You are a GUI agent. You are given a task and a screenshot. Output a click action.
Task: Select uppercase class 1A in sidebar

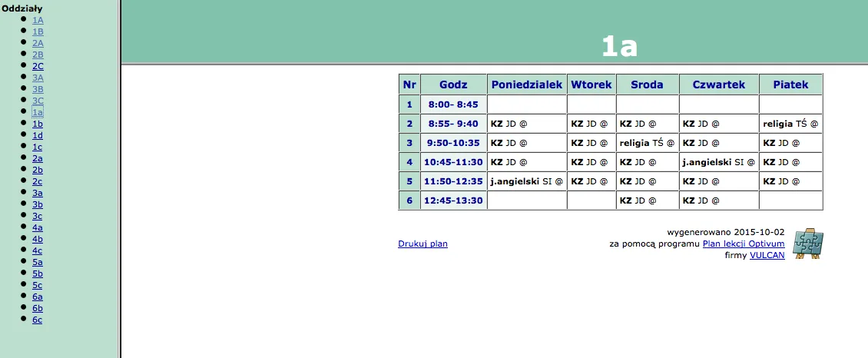pyautogui.click(x=38, y=20)
